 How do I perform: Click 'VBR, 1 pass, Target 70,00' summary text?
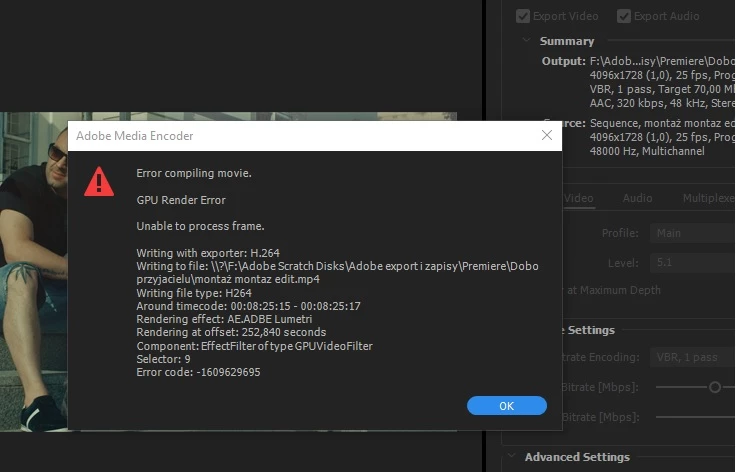tap(662, 89)
